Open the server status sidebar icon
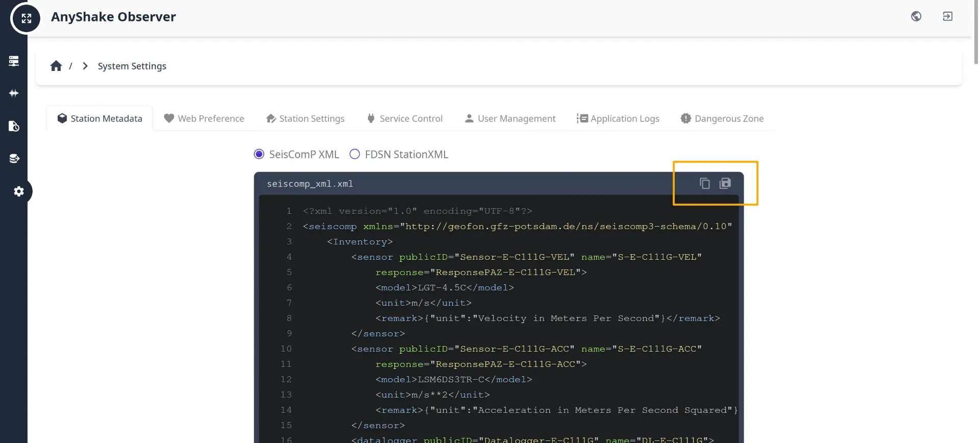Image resolution: width=980 pixels, height=443 pixels. tap(14, 61)
